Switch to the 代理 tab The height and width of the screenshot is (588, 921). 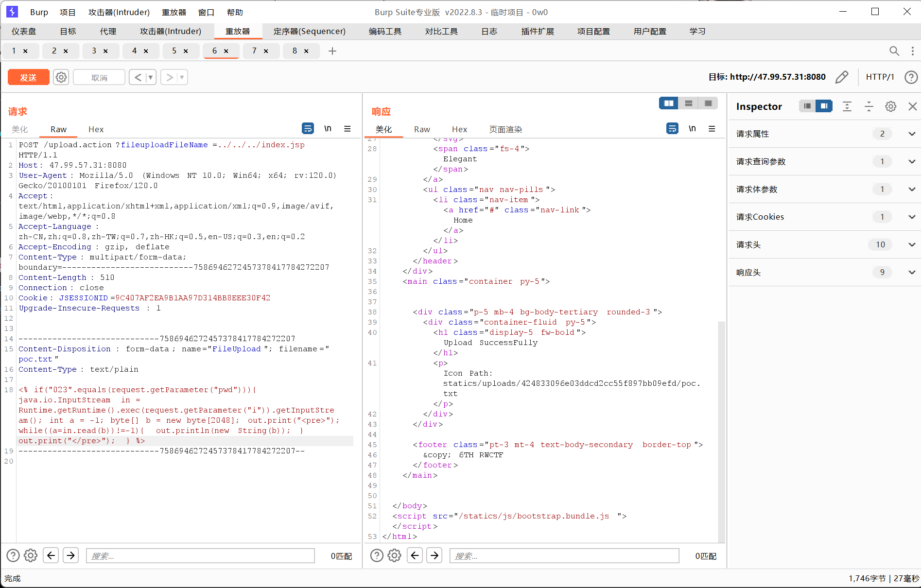(108, 32)
